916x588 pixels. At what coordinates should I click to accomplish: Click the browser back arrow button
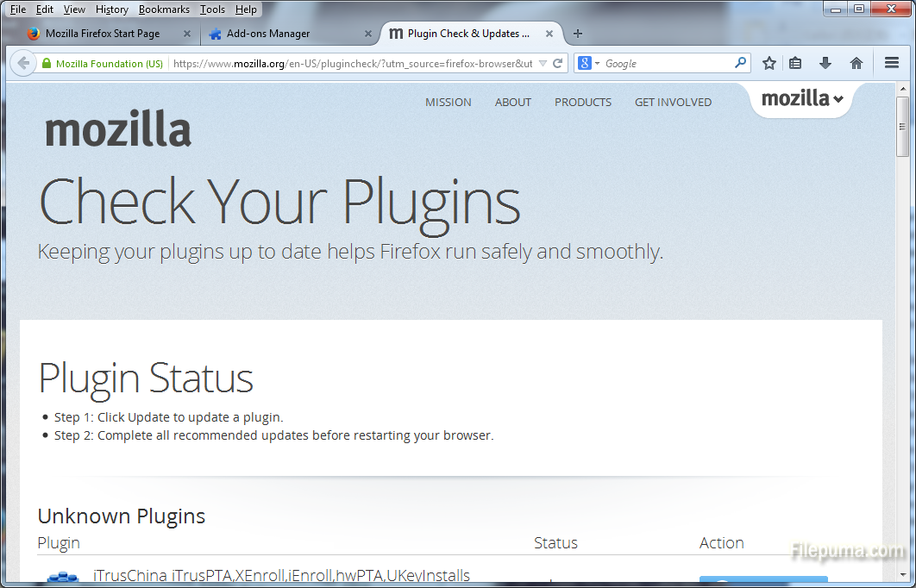click(23, 63)
